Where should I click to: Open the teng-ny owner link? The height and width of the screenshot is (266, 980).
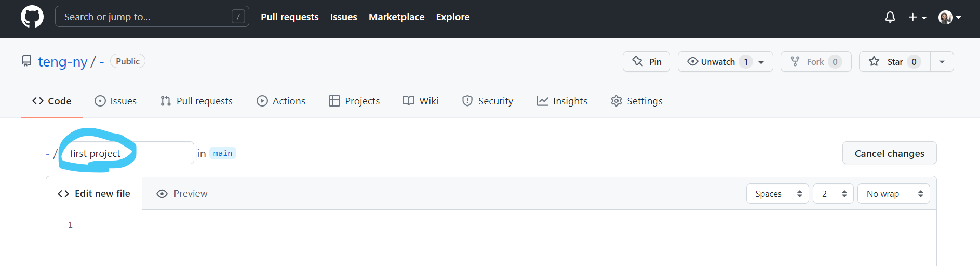coord(63,62)
